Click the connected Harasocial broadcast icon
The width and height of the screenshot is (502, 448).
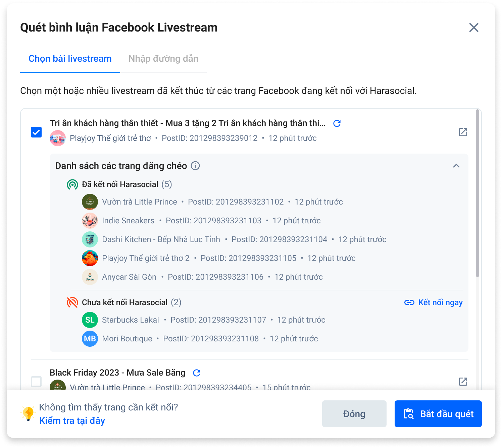click(72, 184)
